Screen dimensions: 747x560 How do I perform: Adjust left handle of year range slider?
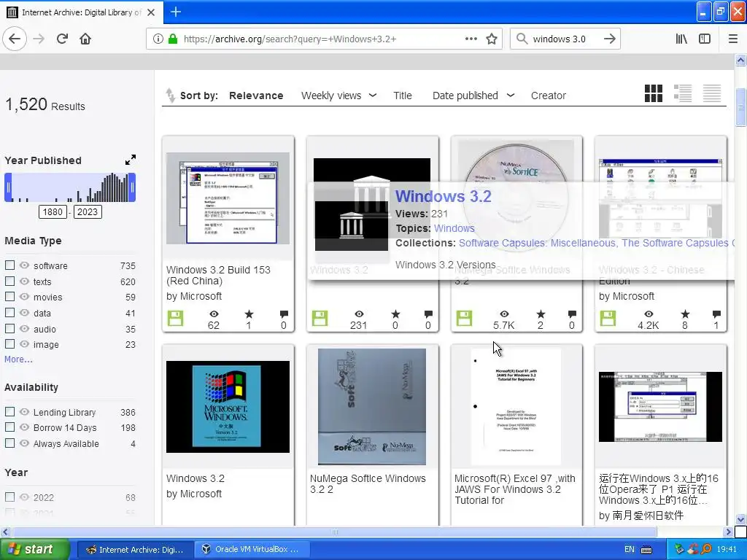[x=8, y=187]
